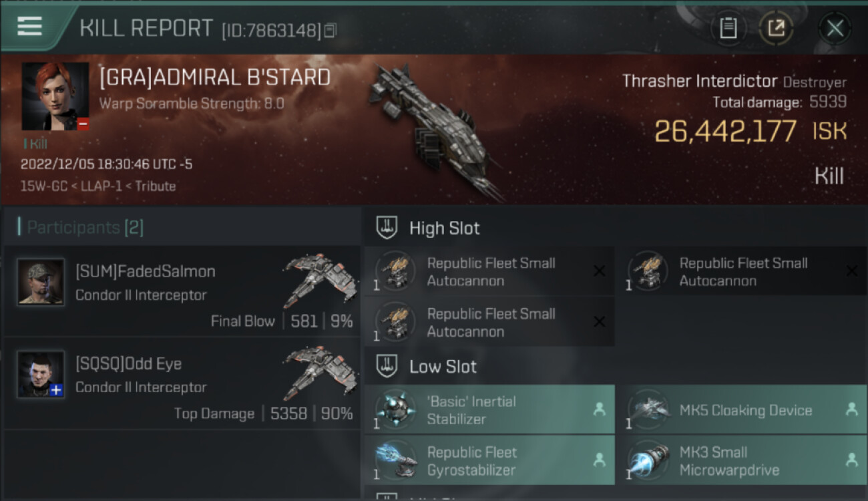Click the High Slot shield icon

(x=387, y=228)
